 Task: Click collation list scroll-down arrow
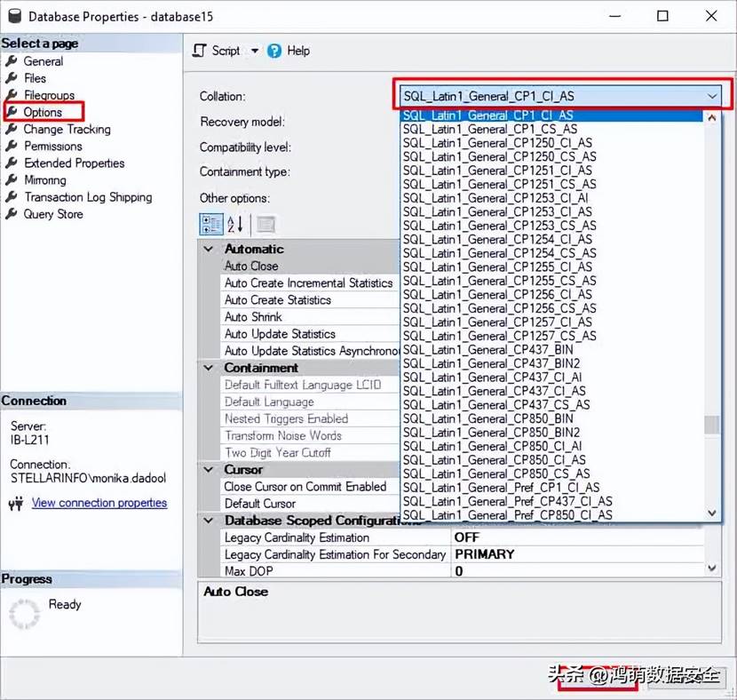712,513
